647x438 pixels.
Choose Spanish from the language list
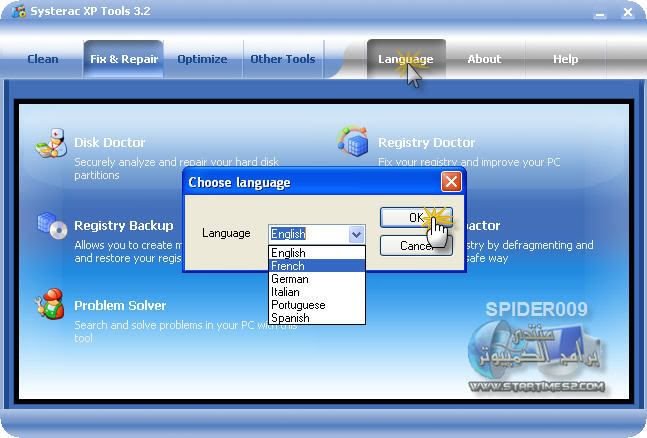[x=317, y=318]
